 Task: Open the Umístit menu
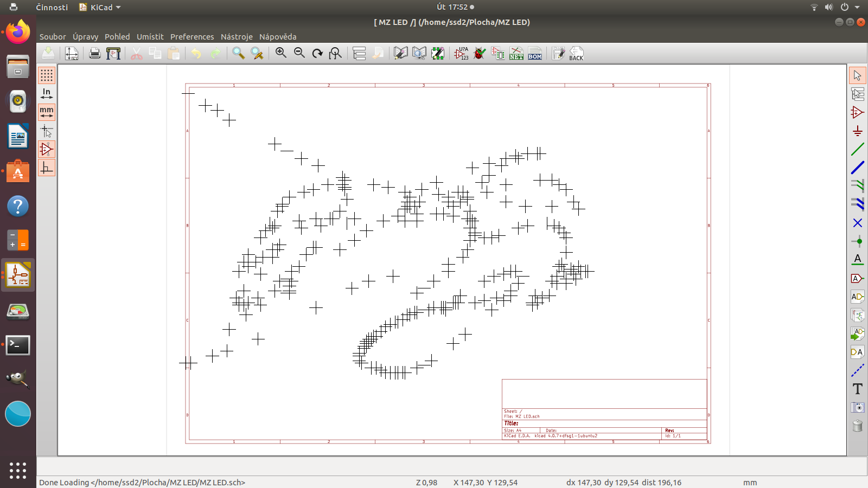pyautogui.click(x=150, y=37)
